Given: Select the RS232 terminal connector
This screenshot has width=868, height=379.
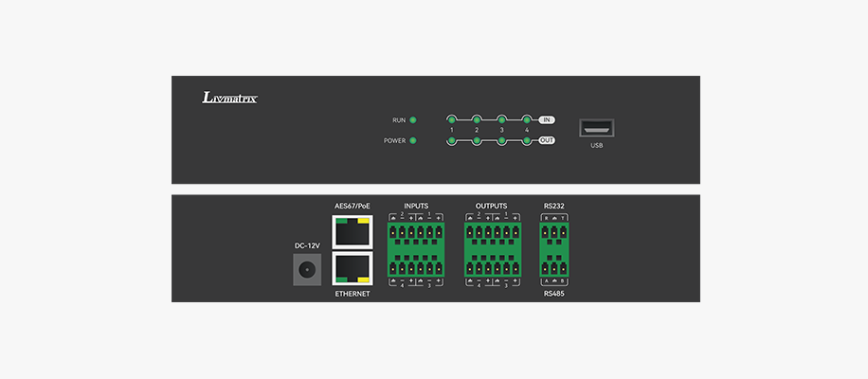Looking at the screenshot, I should [x=553, y=235].
